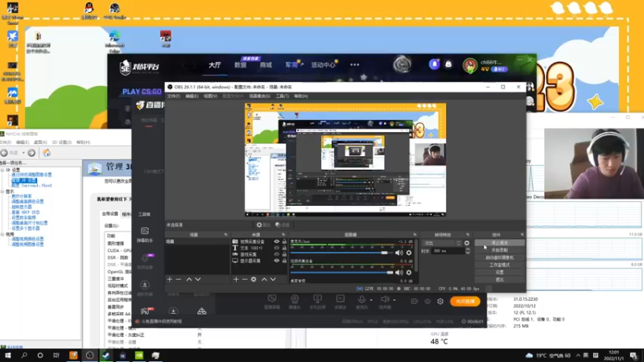Screen dimensions: 644x362
Task: Open NVIDIA back button dropdown arrow
Action: coord(23,153)
